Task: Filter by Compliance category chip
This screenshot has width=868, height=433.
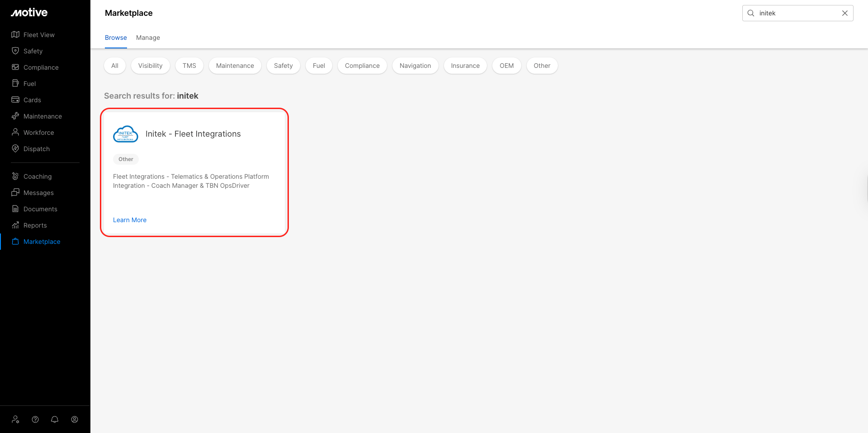Action: pos(362,66)
